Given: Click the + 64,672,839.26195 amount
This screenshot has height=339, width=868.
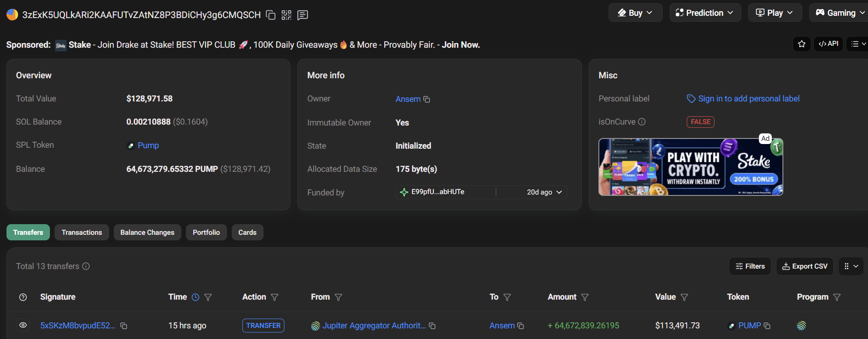Looking at the screenshot, I should coord(583,326).
